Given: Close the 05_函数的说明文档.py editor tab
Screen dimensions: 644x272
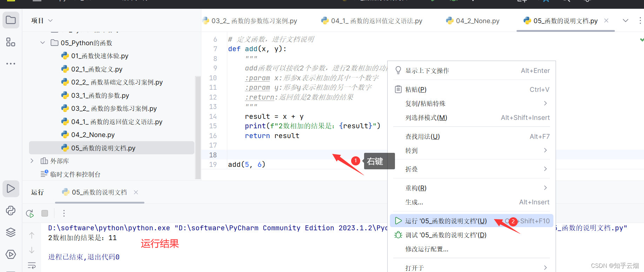Looking at the screenshot, I should tap(606, 21).
